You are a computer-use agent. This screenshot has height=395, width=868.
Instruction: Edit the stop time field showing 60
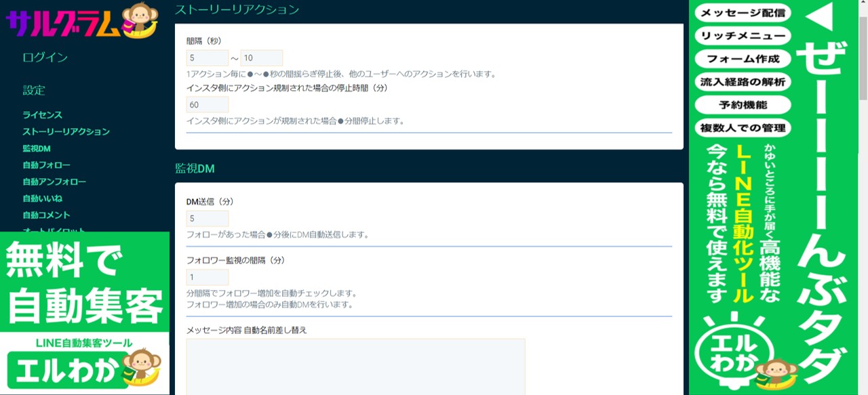pos(208,105)
